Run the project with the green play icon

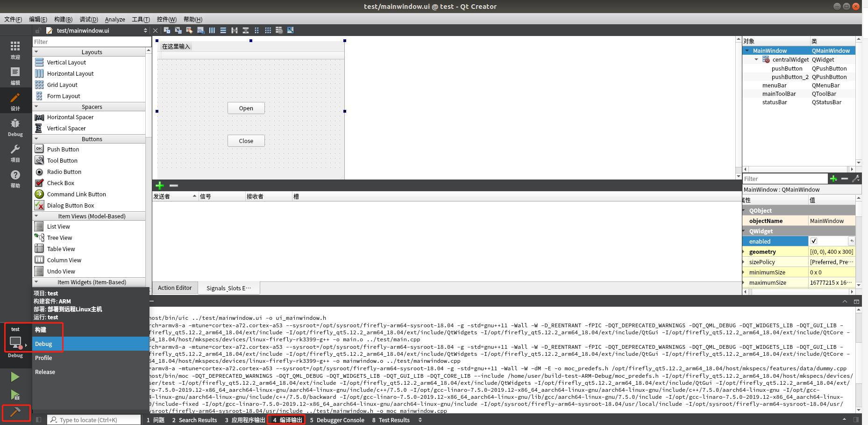[x=15, y=377]
